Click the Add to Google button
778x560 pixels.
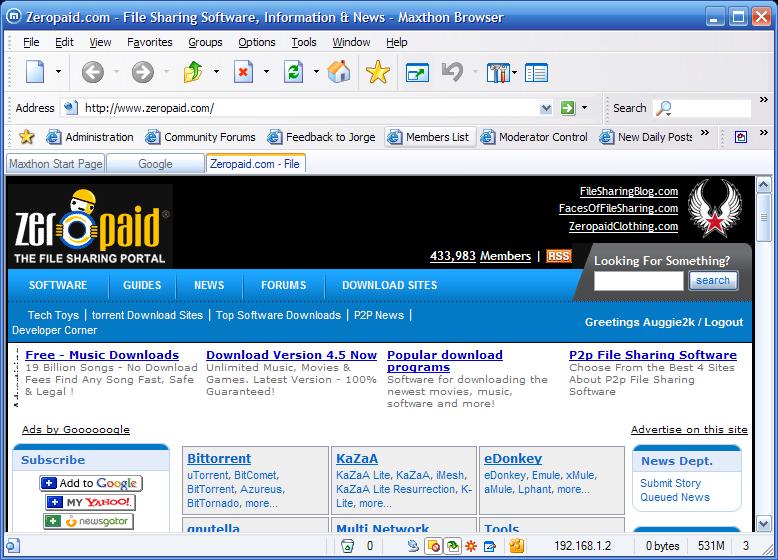pyautogui.click(x=91, y=483)
